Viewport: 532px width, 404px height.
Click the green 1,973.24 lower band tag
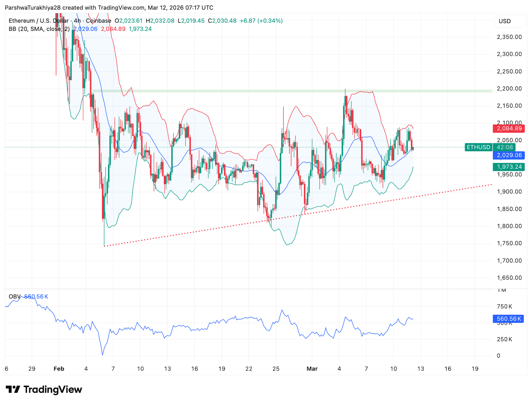click(509, 167)
